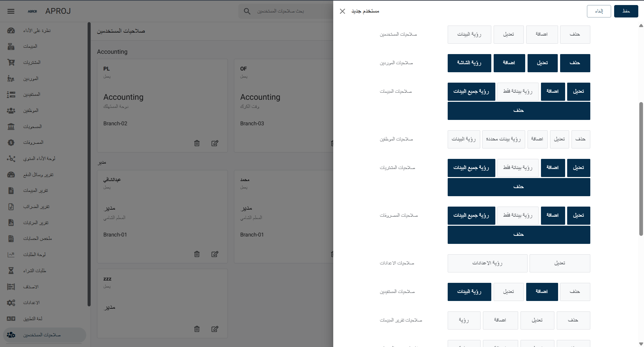Viewport: 644px width, 347px height.
Task: Click edit pencil icon on PL card
Action: point(215,143)
